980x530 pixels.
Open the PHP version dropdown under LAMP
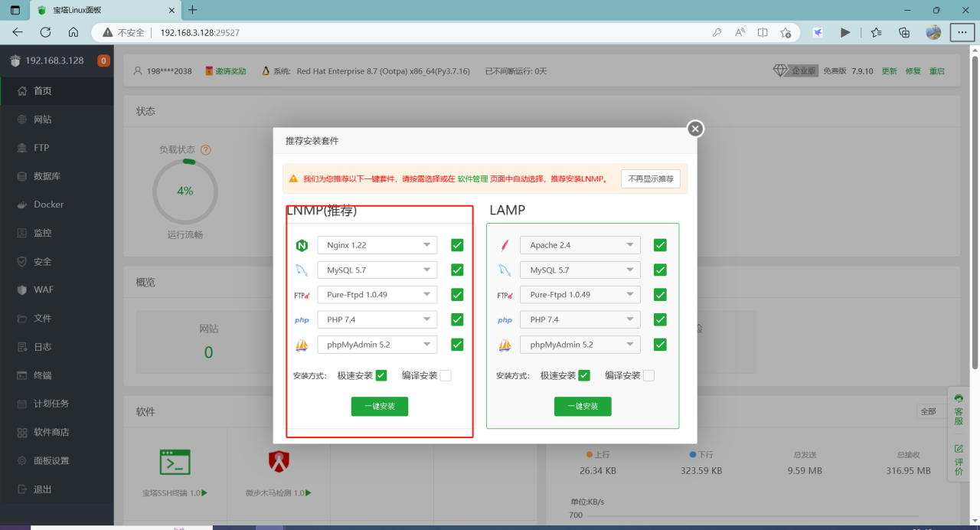pos(580,319)
